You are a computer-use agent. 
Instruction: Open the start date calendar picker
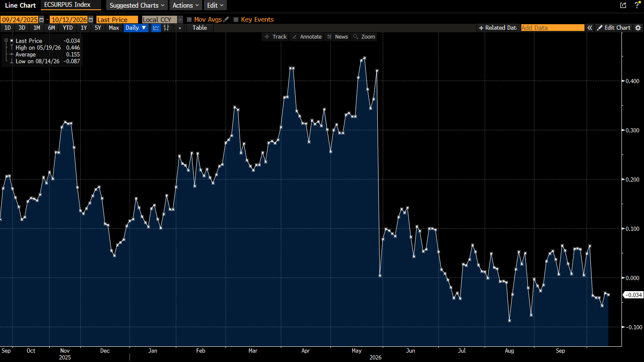pos(41,20)
